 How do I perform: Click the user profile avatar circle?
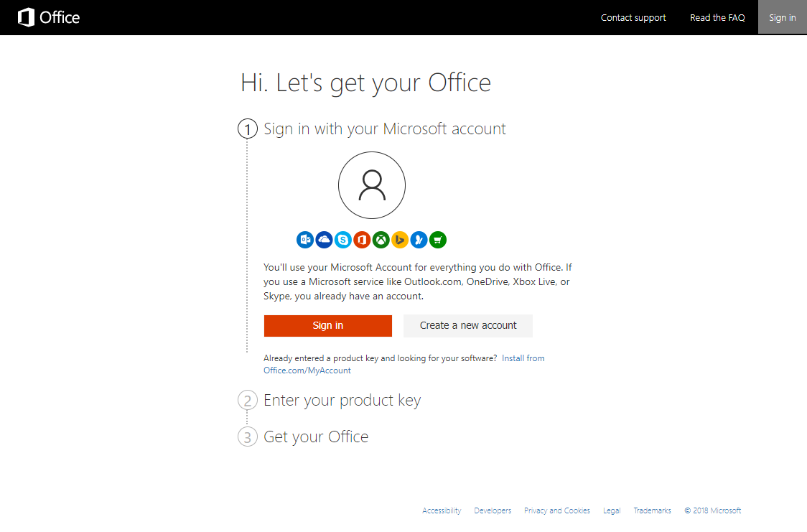[x=372, y=185]
